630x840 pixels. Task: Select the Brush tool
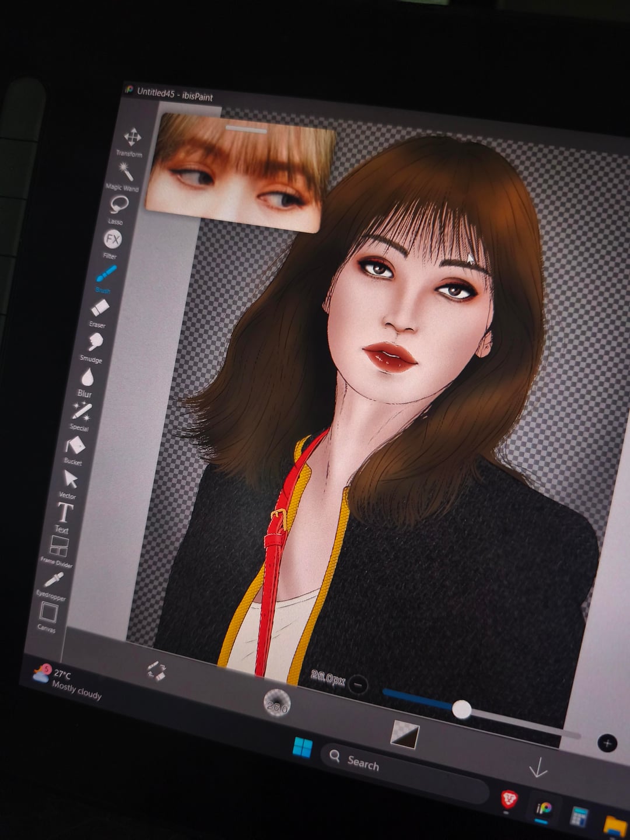(x=106, y=274)
